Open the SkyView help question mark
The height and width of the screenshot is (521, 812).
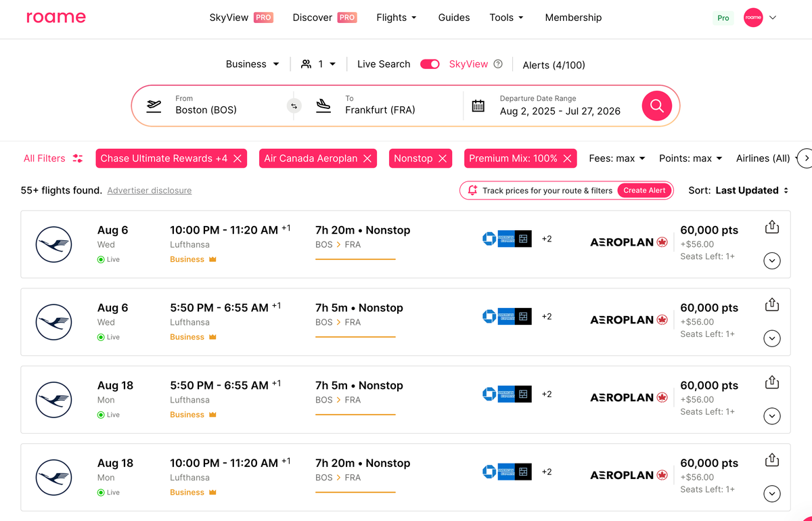(498, 64)
